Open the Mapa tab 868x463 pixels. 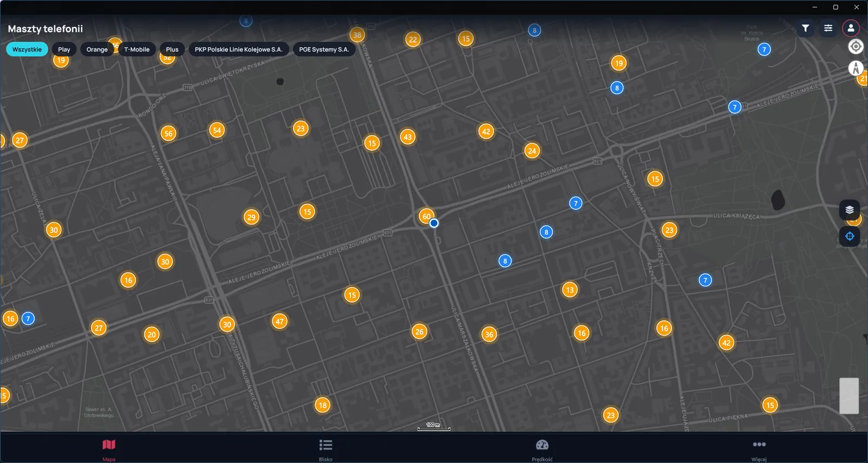click(108, 449)
